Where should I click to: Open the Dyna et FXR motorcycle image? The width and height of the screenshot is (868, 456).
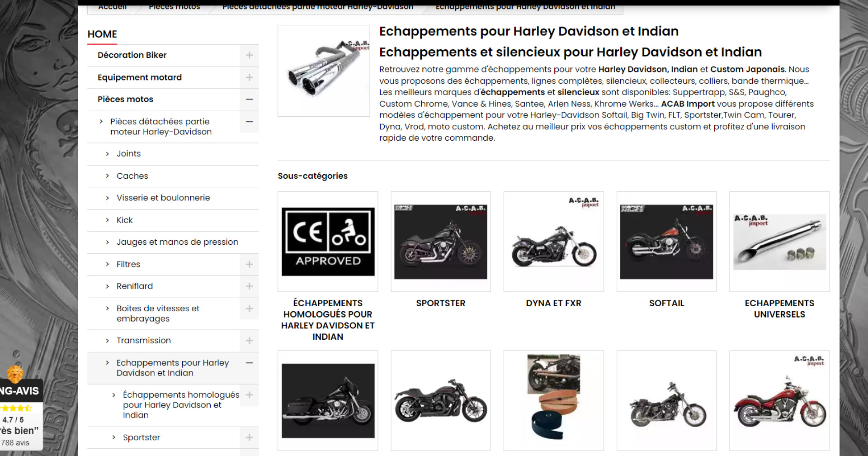click(x=554, y=242)
